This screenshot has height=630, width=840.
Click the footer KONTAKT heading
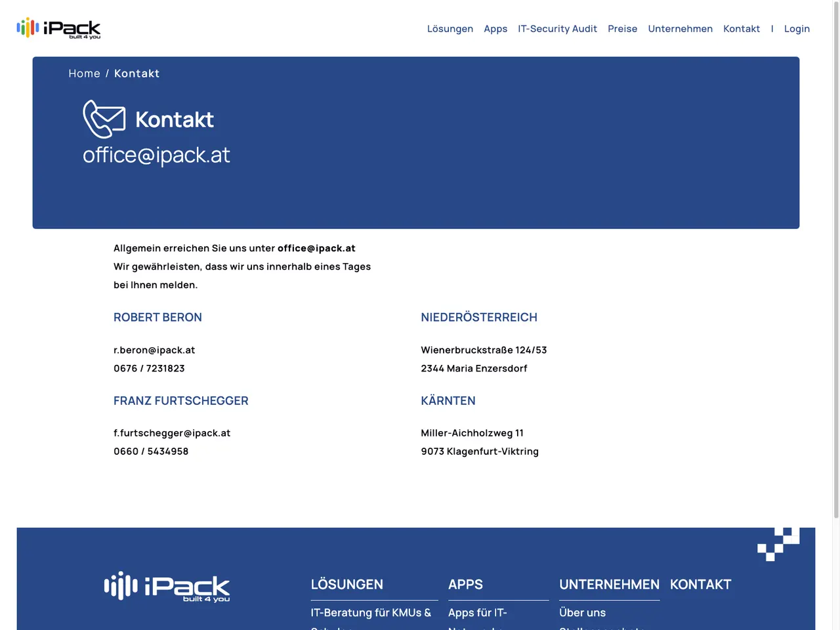coord(700,585)
